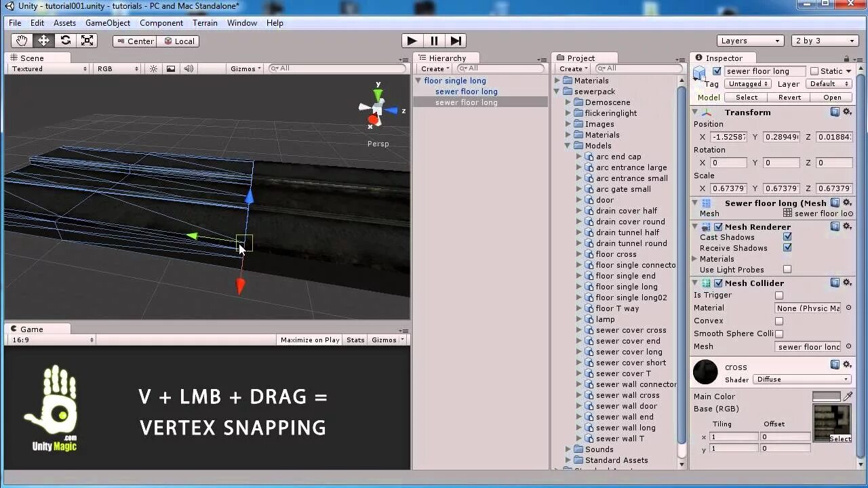Click the Step frame button
The width and height of the screenshot is (868, 488).
tap(456, 41)
